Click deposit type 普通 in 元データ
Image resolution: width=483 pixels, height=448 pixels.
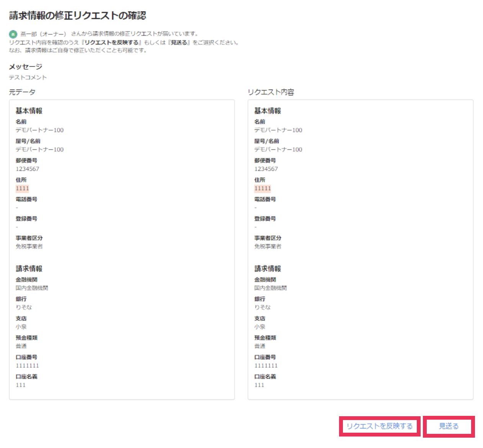pyautogui.click(x=21, y=346)
